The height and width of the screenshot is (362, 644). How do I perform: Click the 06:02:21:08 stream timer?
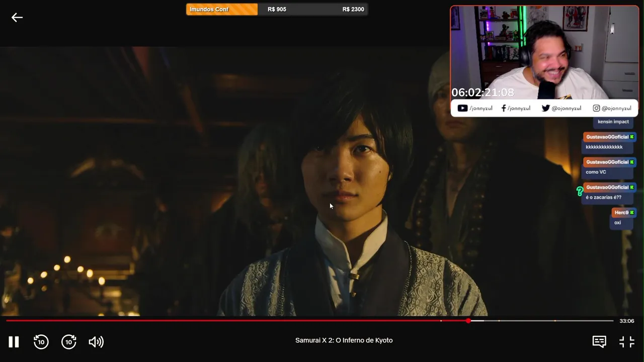(482, 93)
